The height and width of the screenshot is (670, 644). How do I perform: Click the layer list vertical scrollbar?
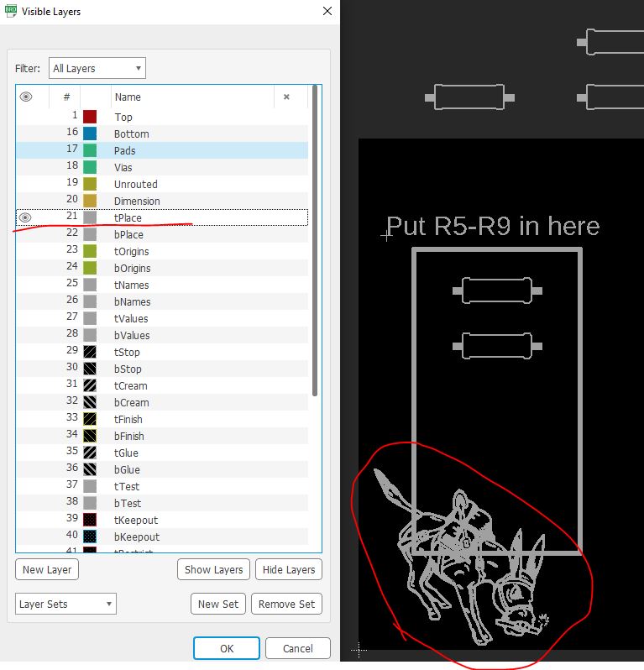click(x=315, y=252)
